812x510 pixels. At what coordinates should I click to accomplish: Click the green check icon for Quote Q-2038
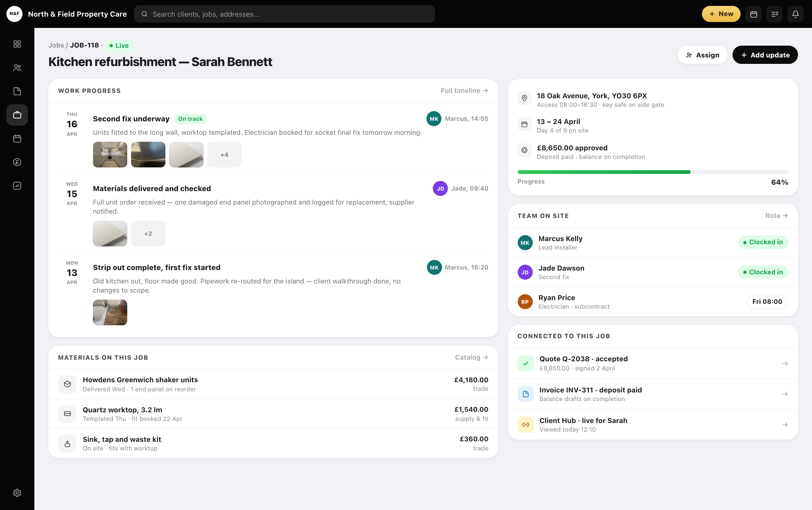tap(526, 363)
